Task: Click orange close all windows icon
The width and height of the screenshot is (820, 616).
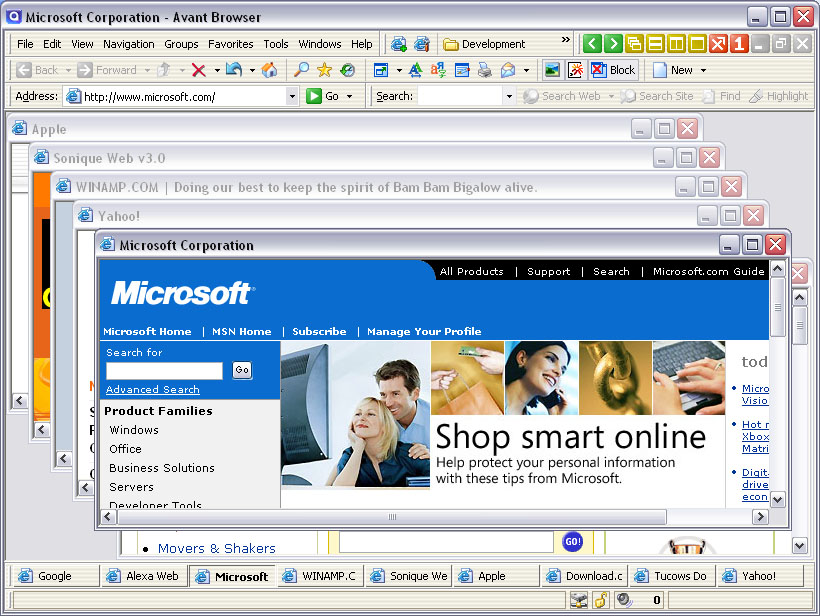Action: click(x=718, y=43)
